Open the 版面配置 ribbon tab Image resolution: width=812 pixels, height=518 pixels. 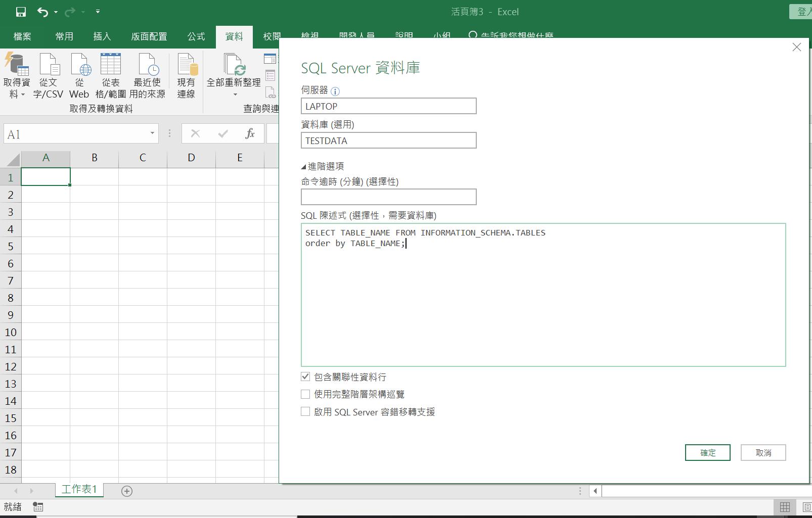click(x=149, y=36)
